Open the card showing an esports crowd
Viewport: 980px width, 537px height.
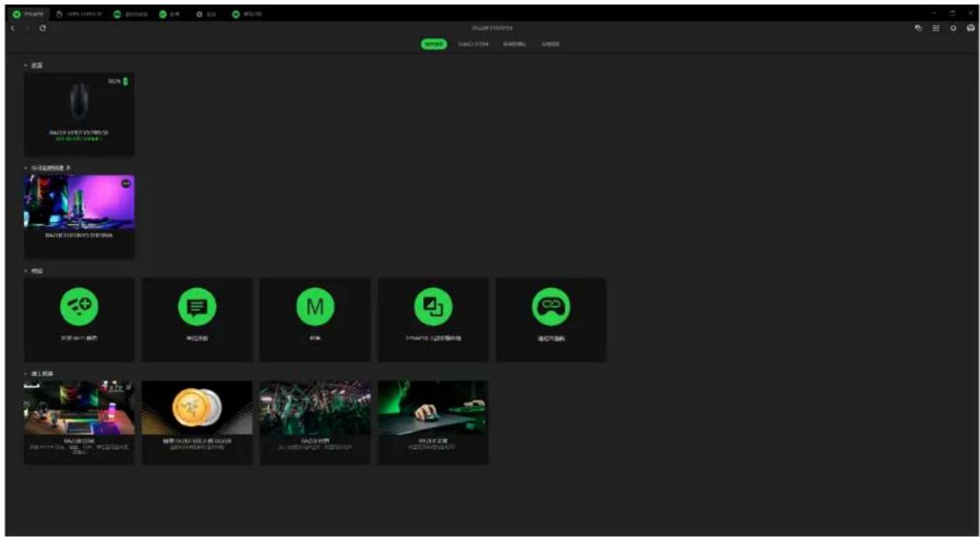point(315,422)
